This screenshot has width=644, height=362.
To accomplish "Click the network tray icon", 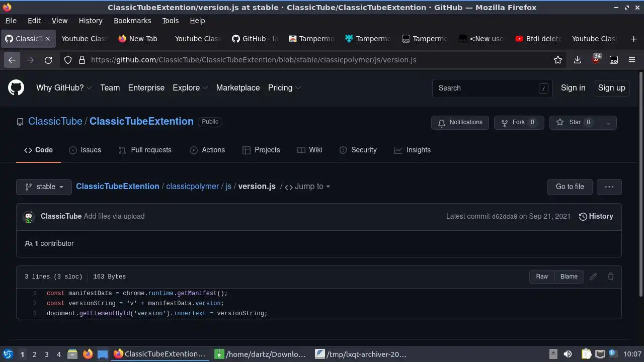I will click(x=600, y=354).
